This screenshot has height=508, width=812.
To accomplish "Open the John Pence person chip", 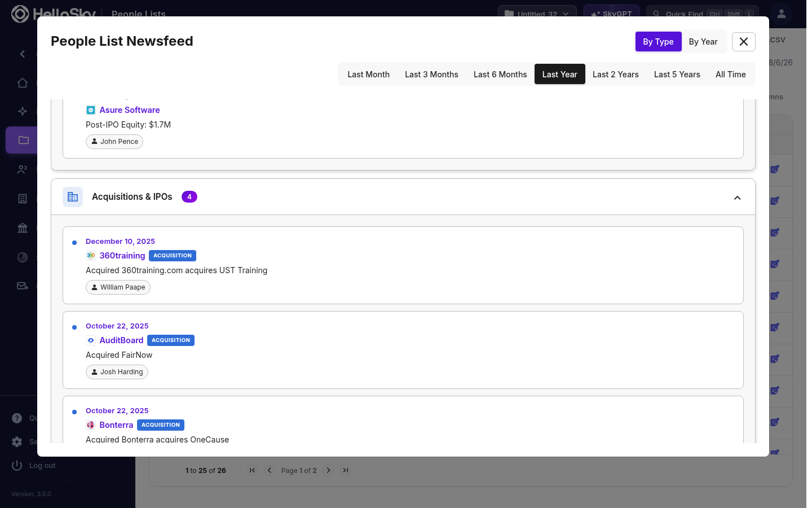I will 114,142.
